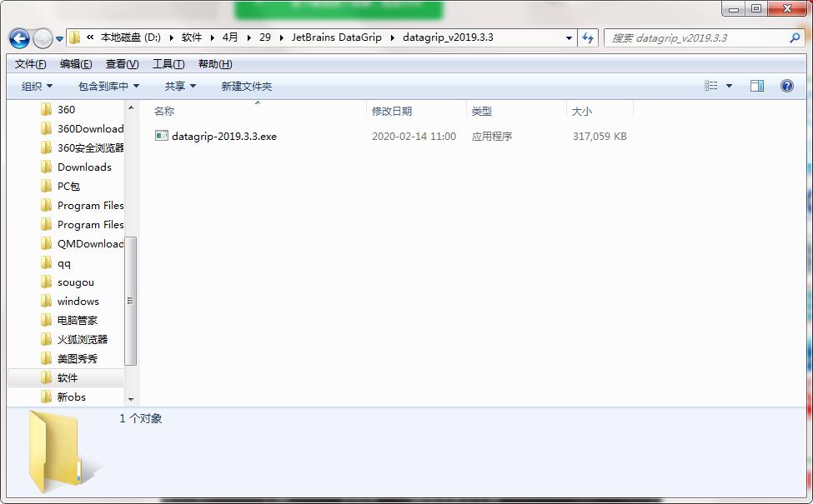Open the 查看(V) menu
Viewport: 813px width, 504px height.
(x=122, y=63)
